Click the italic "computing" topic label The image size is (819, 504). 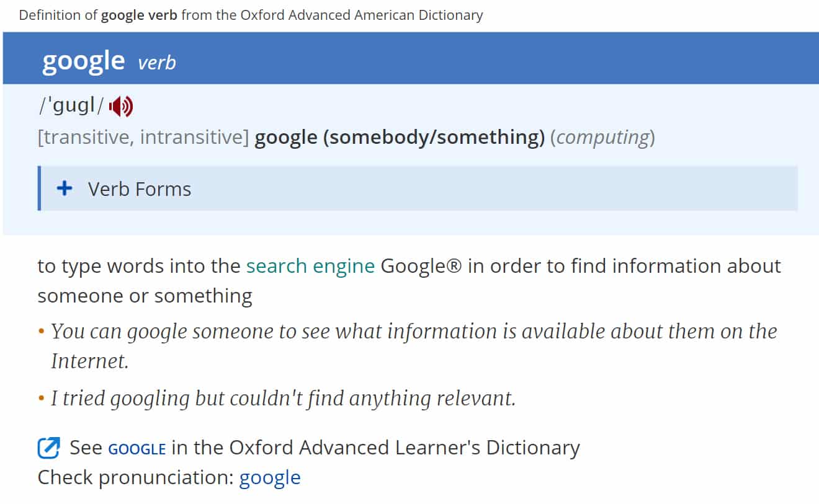click(602, 137)
